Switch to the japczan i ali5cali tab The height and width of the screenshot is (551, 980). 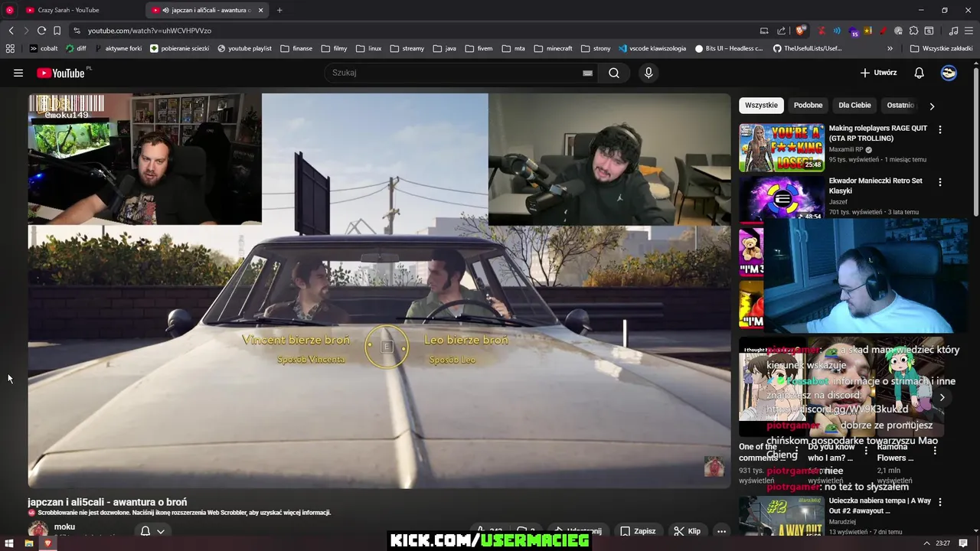(207, 10)
